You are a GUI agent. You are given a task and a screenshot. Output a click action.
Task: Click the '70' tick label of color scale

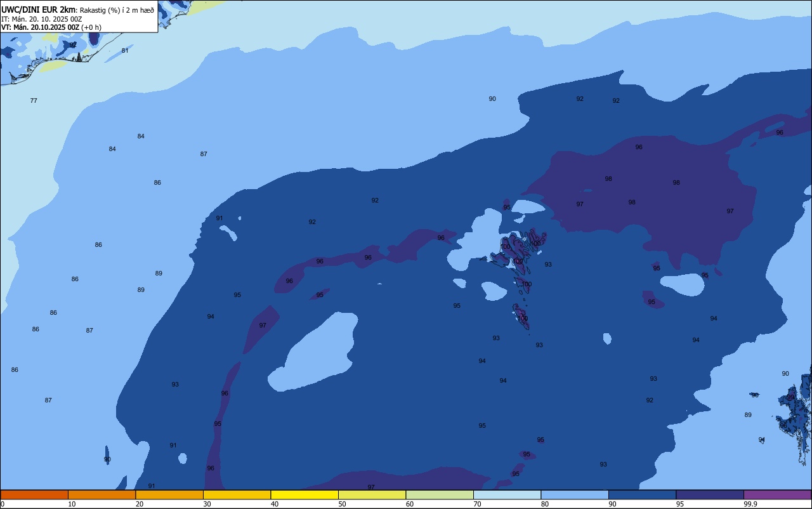pyautogui.click(x=477, y=504)
